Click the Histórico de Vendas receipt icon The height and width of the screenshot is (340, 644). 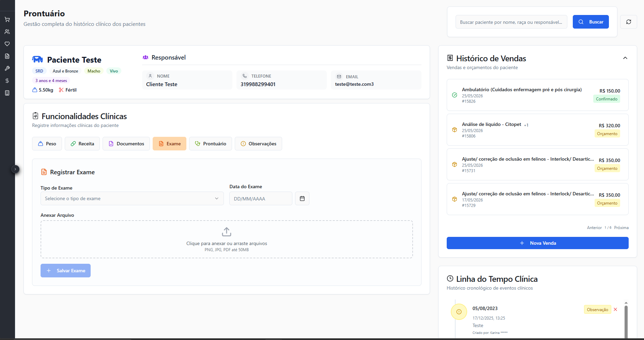450,58
